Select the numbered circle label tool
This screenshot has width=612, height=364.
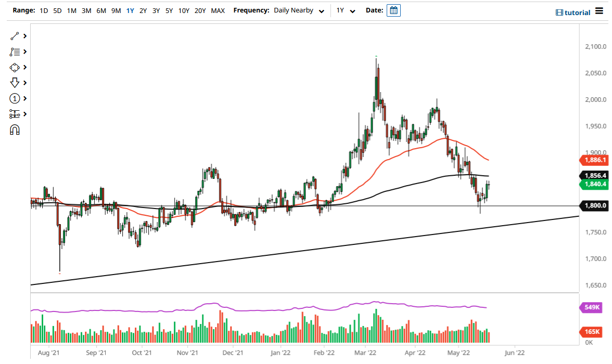15,98
